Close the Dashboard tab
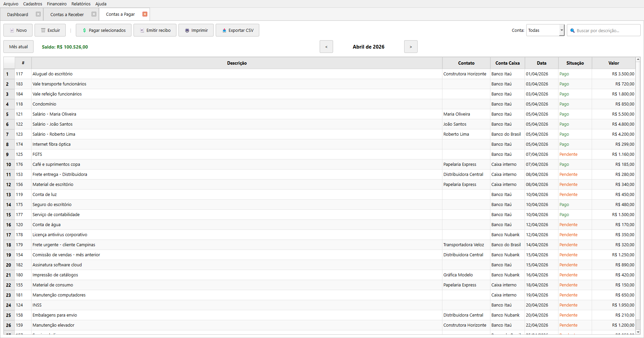This screenshot has width=644, height=338. point(38,14)
